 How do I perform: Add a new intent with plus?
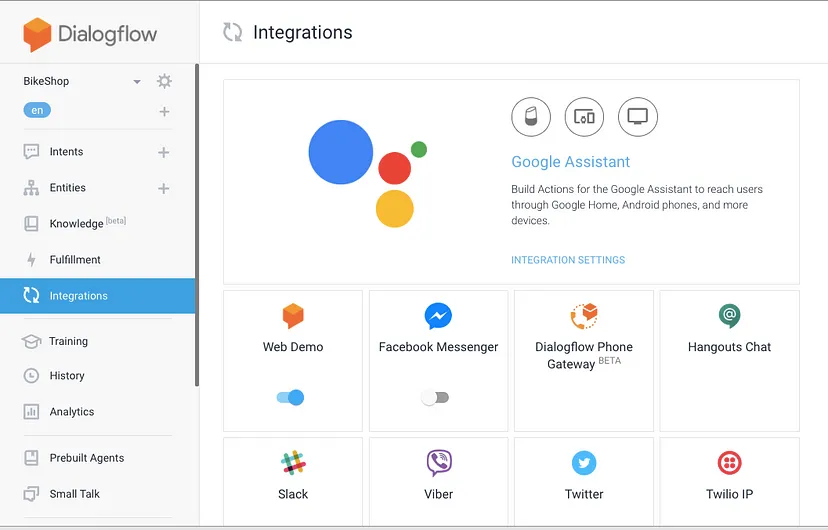(164, 153)
